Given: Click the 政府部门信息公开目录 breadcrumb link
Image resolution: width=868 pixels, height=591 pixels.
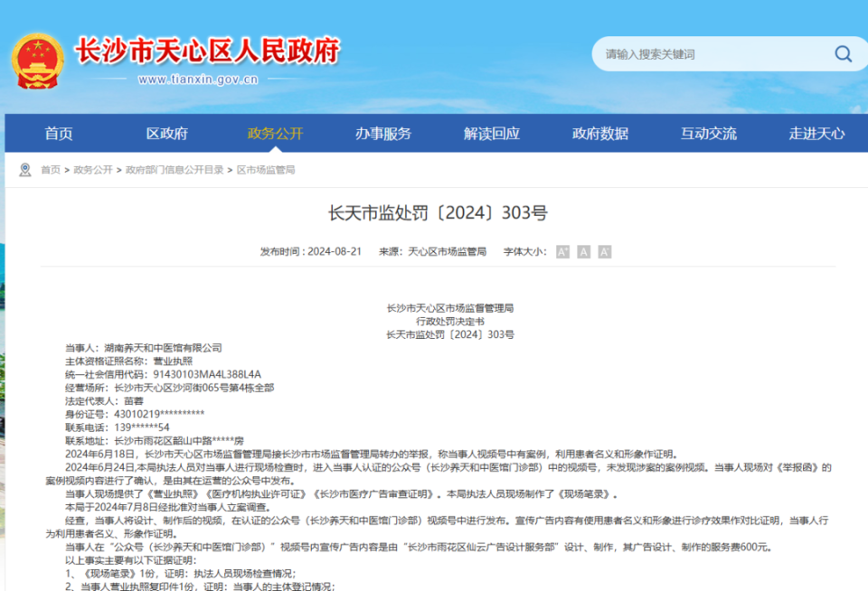Looking at the screenshot, I should [174, 169].
